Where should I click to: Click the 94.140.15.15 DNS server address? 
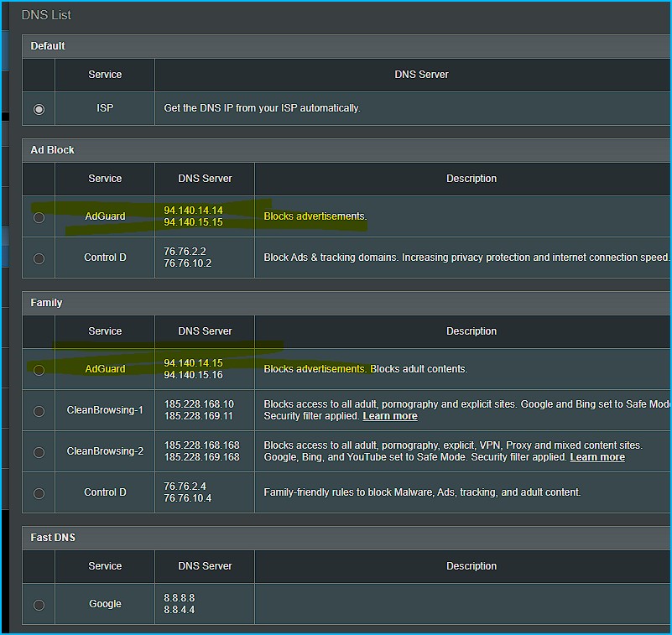(193, 222)
